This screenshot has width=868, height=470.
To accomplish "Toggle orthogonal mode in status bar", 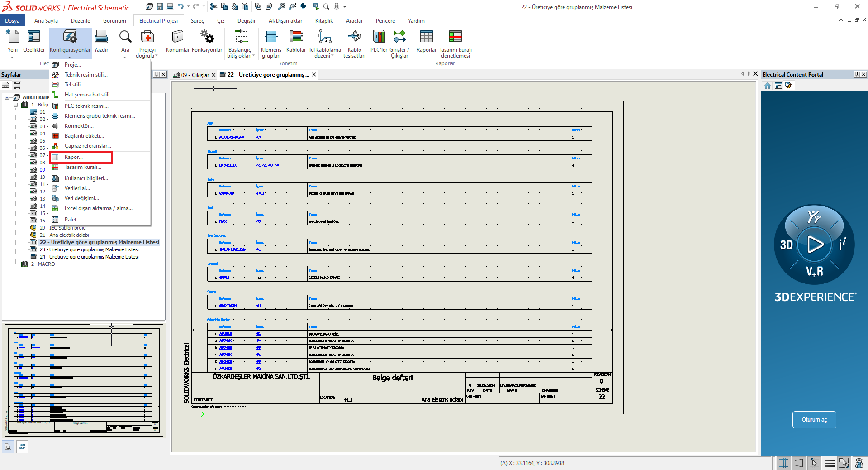I will [x=799, y=463].
